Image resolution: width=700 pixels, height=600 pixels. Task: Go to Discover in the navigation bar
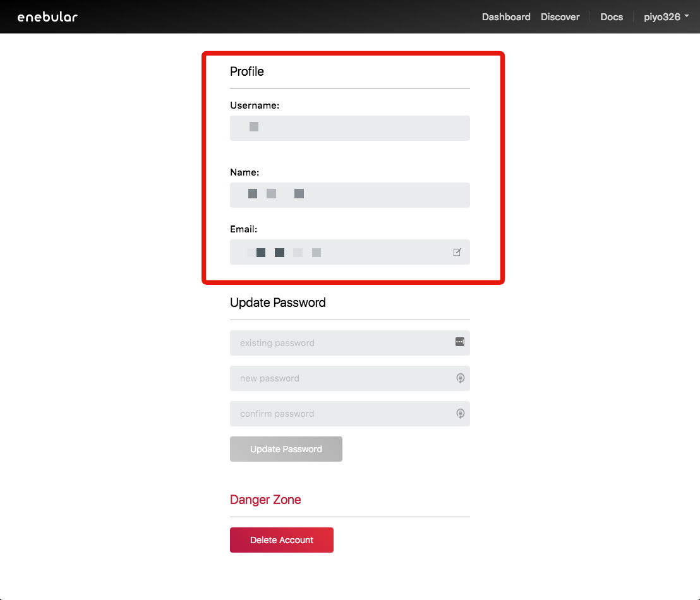point(560,17)
